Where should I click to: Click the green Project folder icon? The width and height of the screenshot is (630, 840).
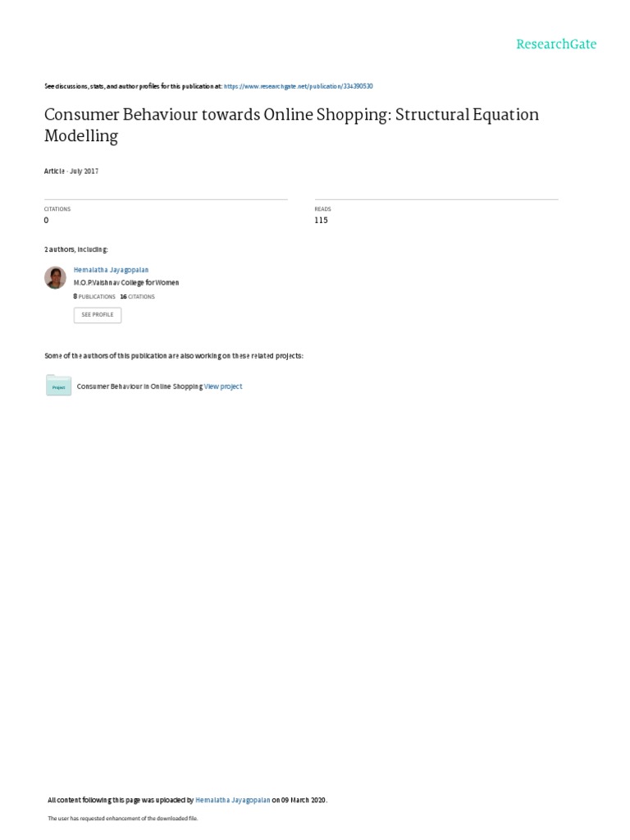(x=58, y=386)
